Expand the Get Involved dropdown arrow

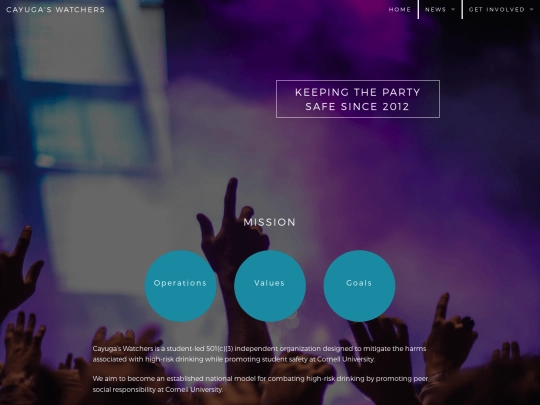531,9
